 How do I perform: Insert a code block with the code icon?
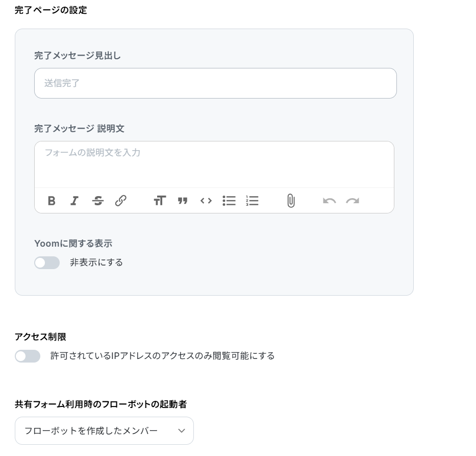[206, 201]
